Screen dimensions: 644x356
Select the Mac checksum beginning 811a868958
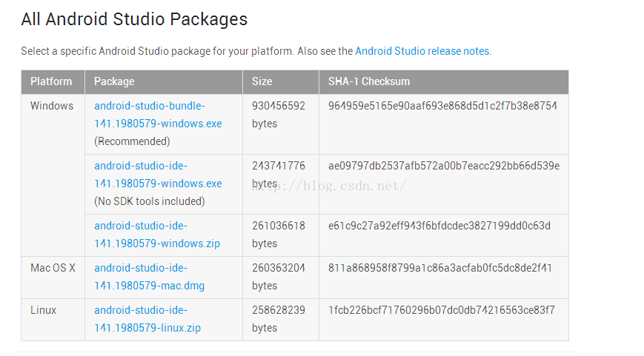coord(440,268)
